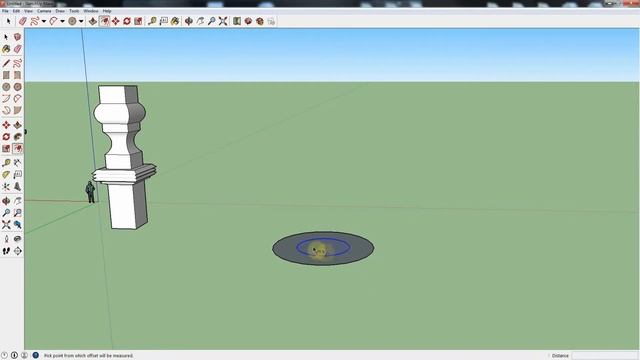The image size is (640, 360).
Task: Pick the Lines tool in top toolbar
Action: pyautogui.click(x=35, y=21)
